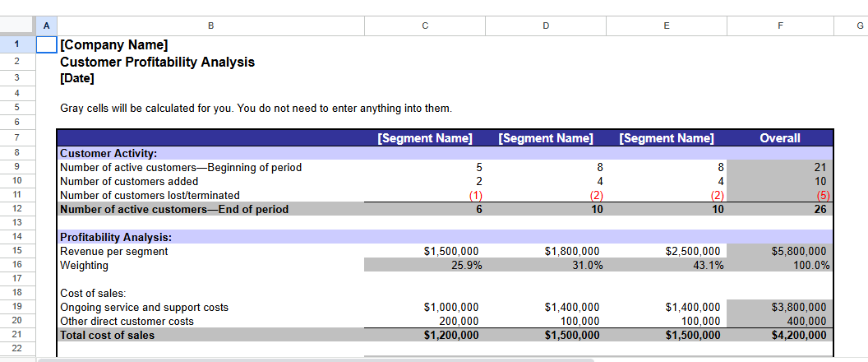
Task: Click the select-all corner of the grid
Action: [17, 26]
